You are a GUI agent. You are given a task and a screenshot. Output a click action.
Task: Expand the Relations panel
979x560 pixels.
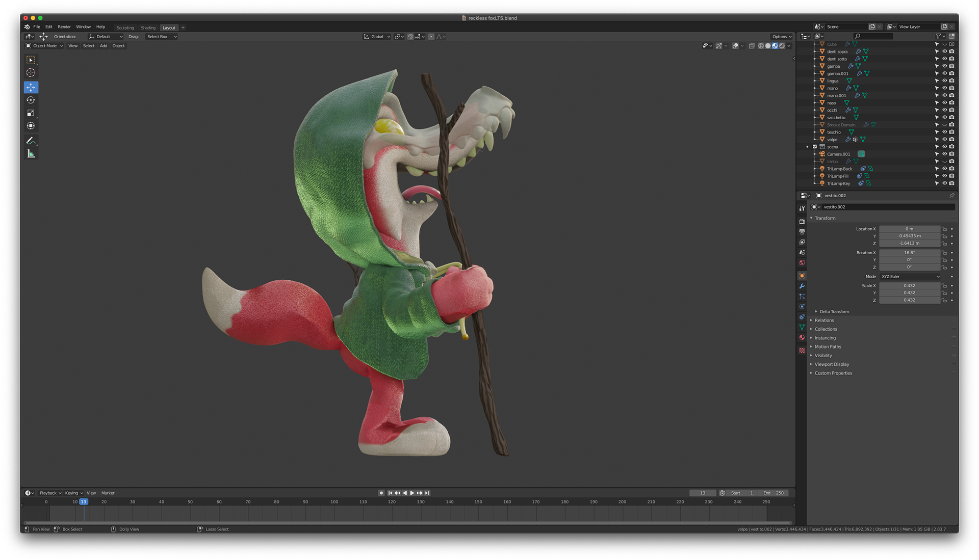(x=824, y=321)
